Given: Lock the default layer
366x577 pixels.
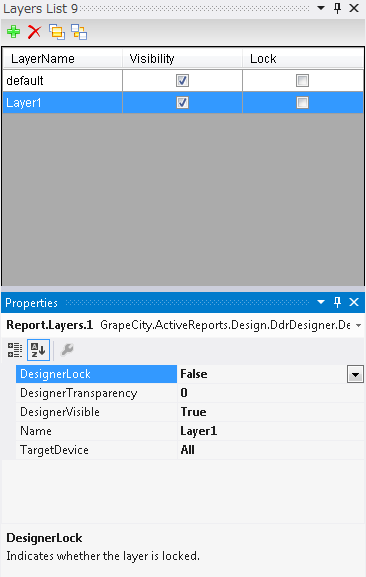Looking at the screenshot, I should point(302,81).
